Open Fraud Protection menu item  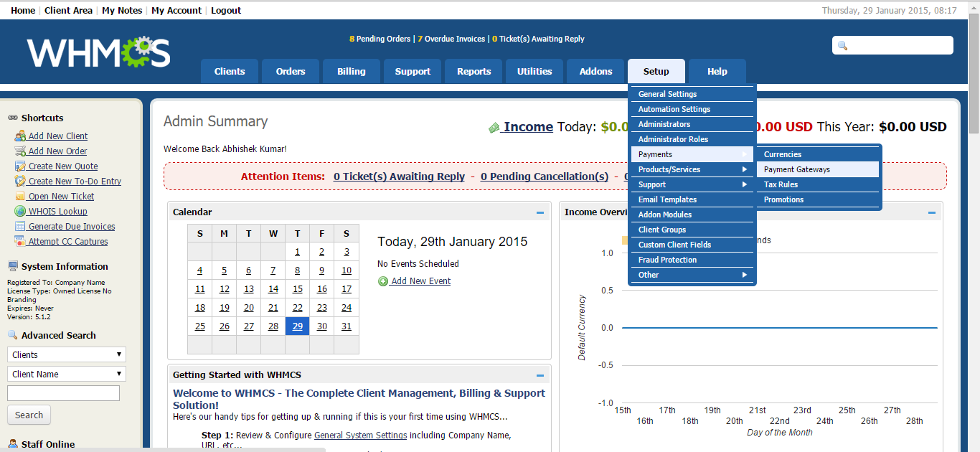(x=692, y=260)
